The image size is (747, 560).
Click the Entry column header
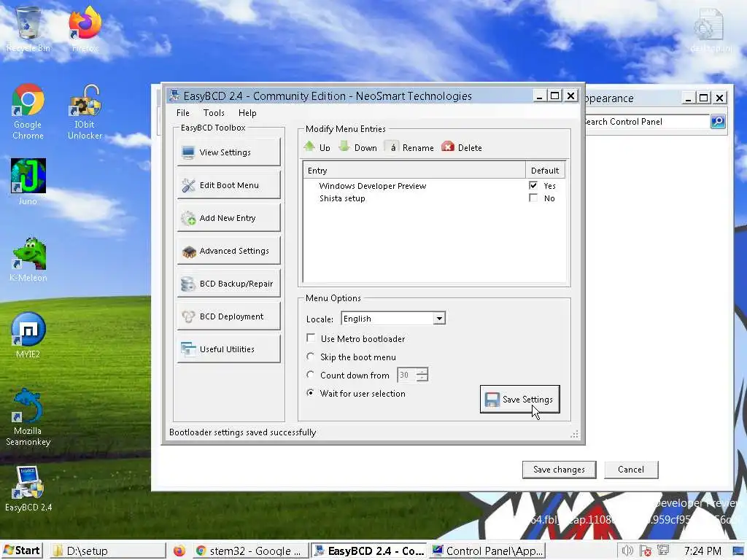click(x=414, y=171)
